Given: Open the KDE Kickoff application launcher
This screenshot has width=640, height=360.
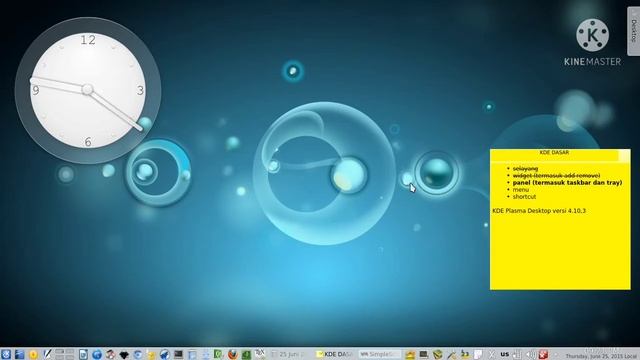Looking at the screenshot, I should click(6, 354).
